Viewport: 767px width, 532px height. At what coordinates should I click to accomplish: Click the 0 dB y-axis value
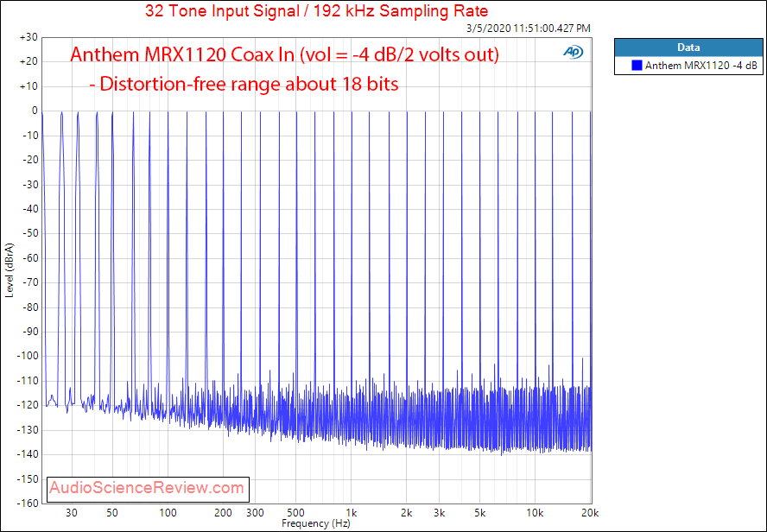coord(35,111)
